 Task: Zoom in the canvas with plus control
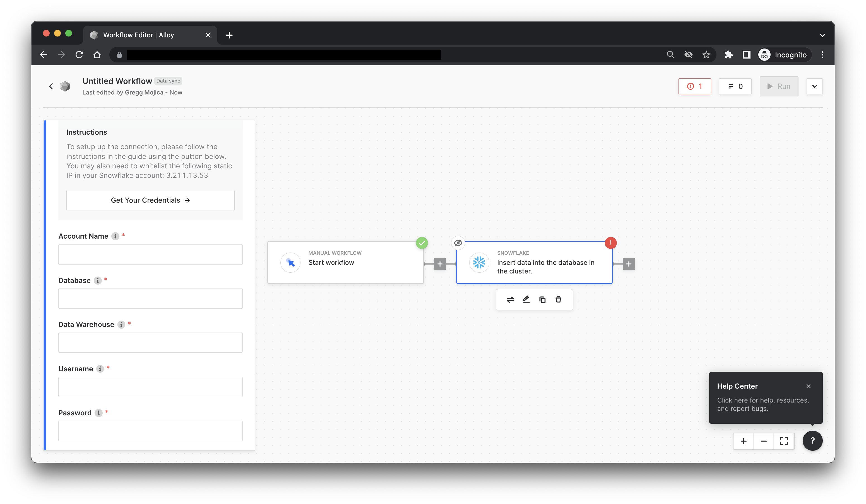743,441
